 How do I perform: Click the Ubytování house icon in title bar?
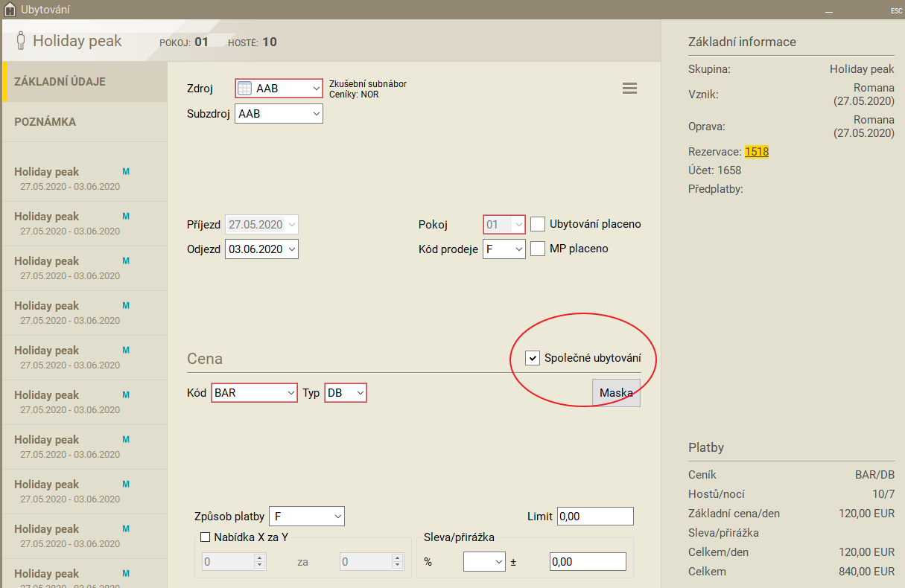(10, 9)
